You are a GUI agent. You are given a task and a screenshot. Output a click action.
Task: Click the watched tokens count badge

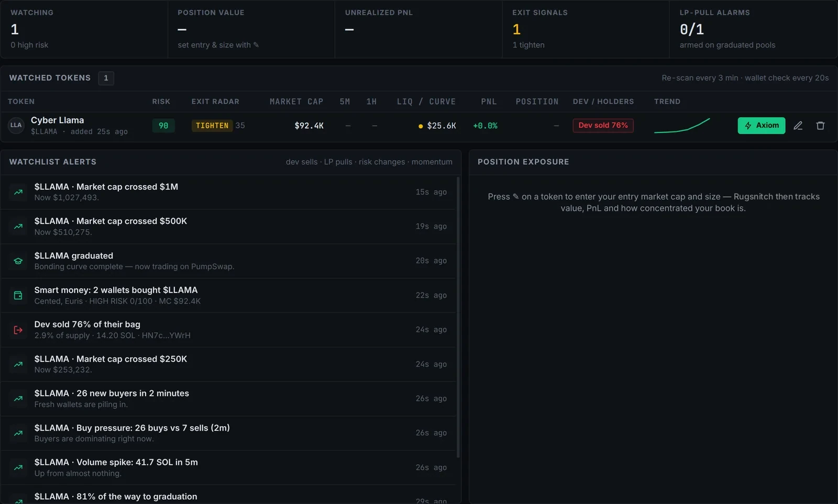pyautogui.click(x=106, y=78)
